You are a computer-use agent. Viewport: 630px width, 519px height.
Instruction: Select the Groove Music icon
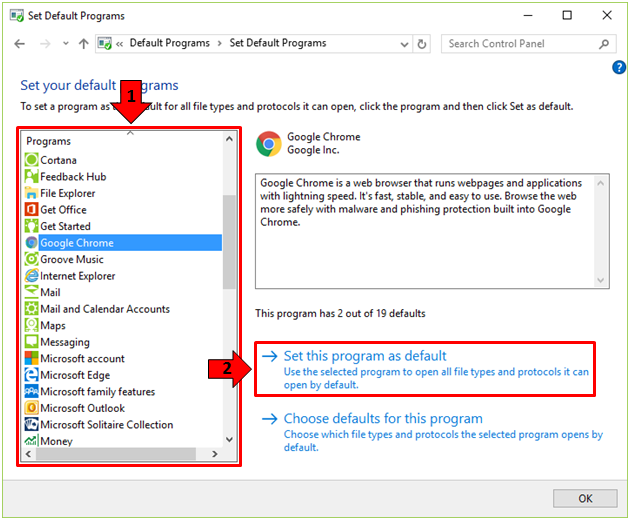pos(32,259)
